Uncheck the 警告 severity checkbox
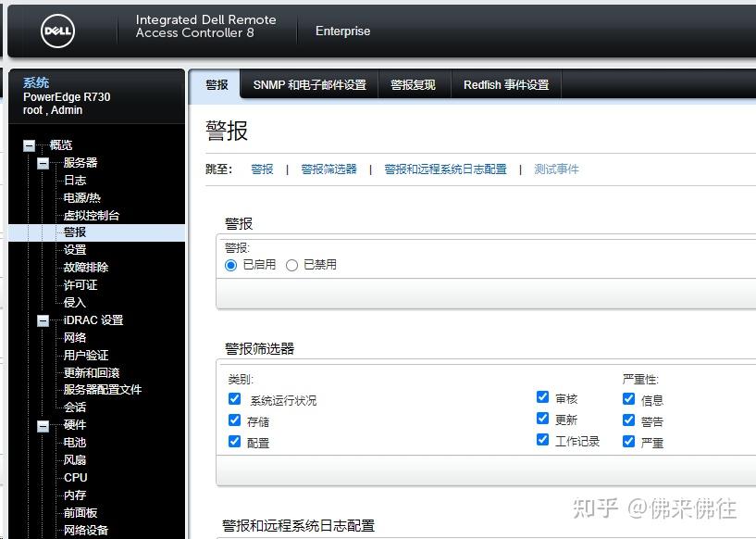Viewport: 756px width, 539px height. coord(628,420)
